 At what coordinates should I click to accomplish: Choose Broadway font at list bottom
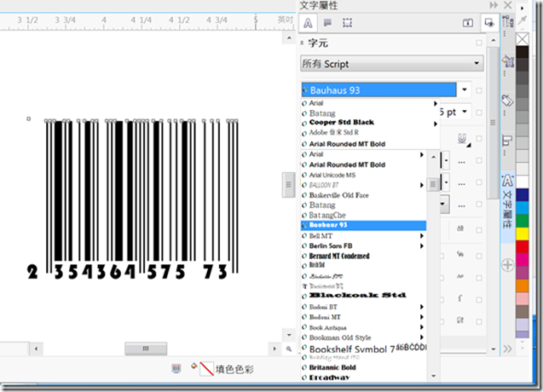[x=363, y=378]
